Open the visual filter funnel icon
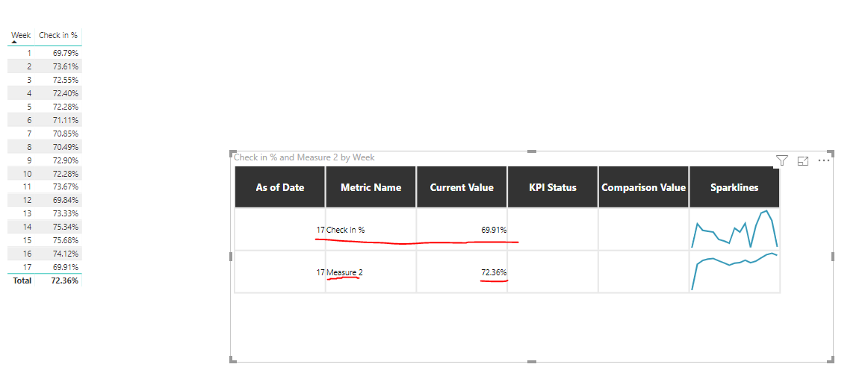868x373 pixels. [x=781, y=160]
